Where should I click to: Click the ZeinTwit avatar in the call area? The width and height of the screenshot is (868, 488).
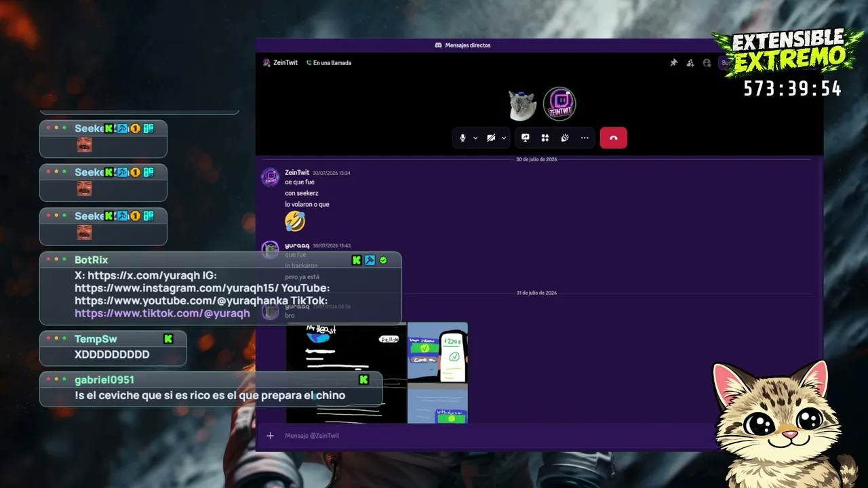point(559,104)
